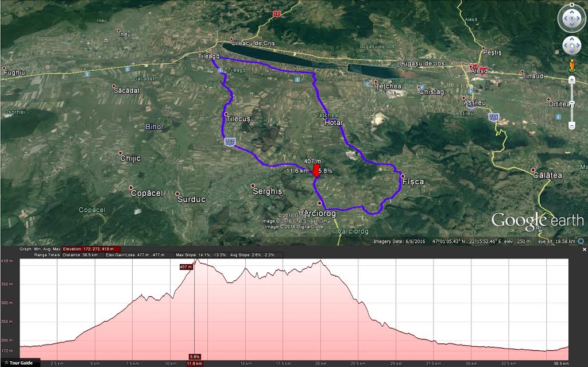Zoom in with the plus button
This screenshot has height=367, width=588.
tap(572, 80)
